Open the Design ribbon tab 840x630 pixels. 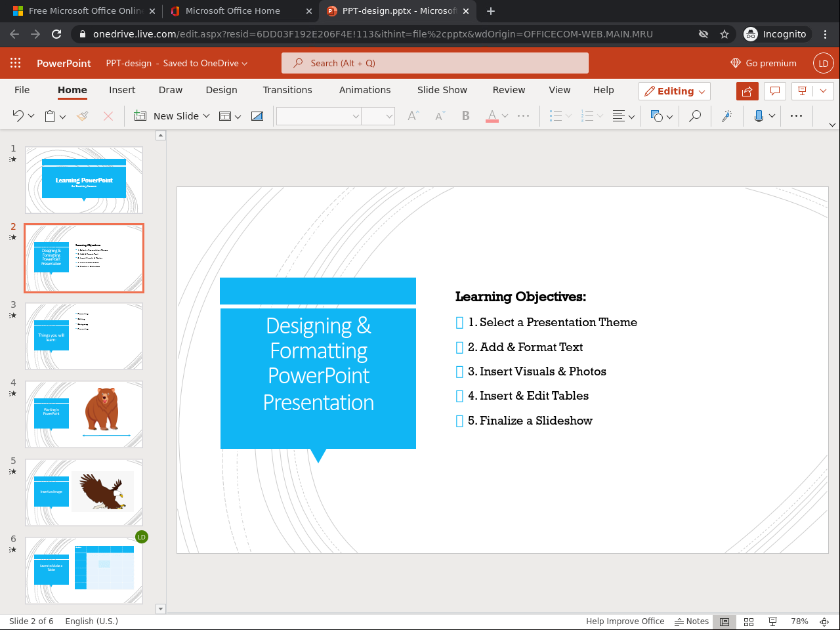(x=221, y=90)
